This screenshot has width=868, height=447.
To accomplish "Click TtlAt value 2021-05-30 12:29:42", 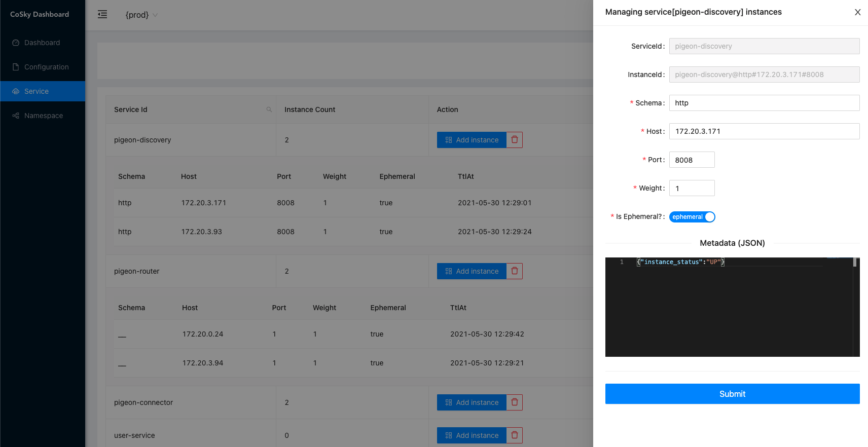I will 487,334.
